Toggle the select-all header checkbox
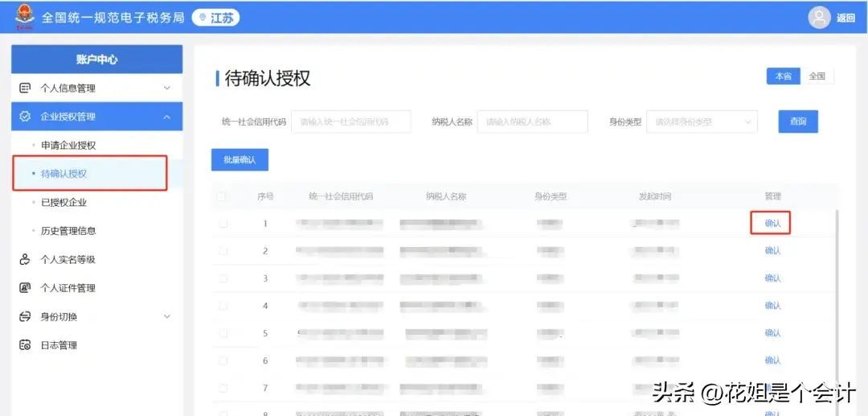This screenshot has width=868, height=416. (x=222, y=196)
